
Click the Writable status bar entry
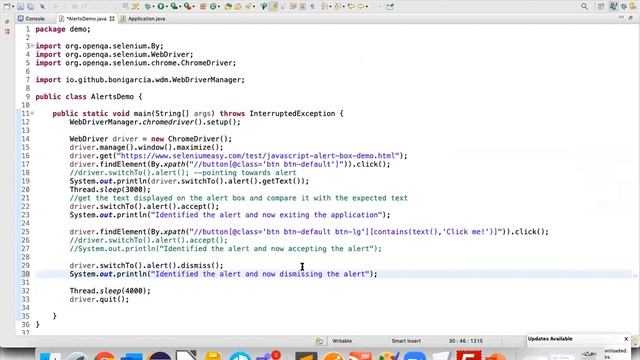tap(342, 341)
